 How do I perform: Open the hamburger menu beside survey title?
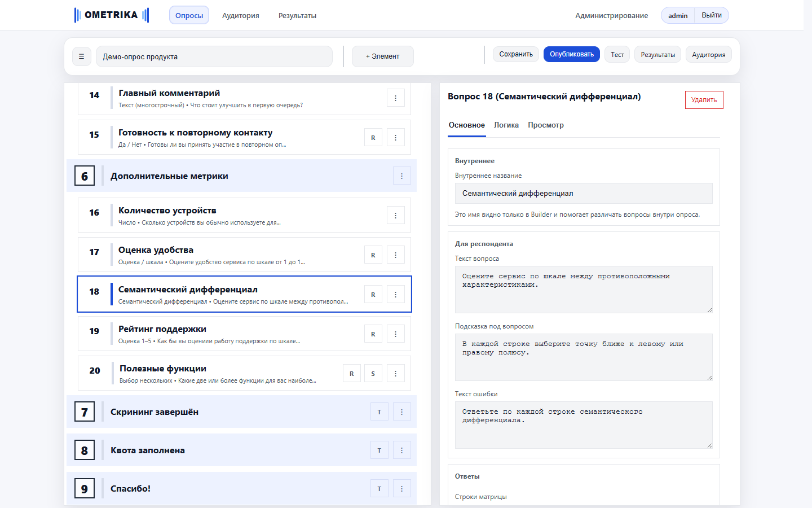point(82,56)
